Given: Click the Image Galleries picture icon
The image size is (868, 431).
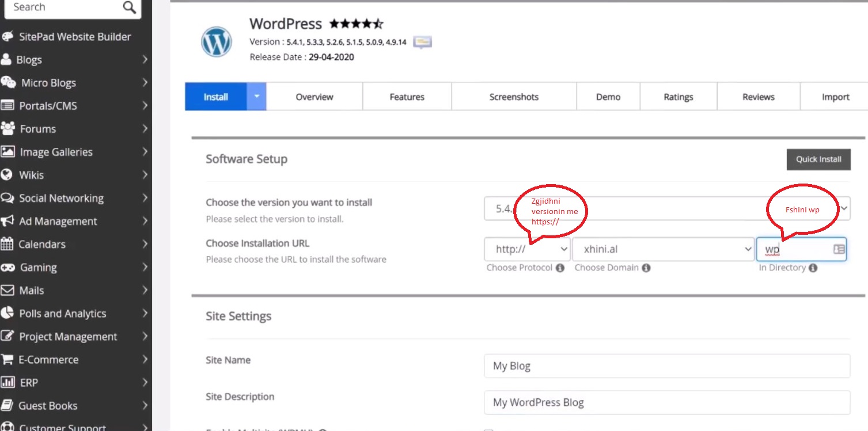Looking at the screenshot, I should tap(7, 151).
